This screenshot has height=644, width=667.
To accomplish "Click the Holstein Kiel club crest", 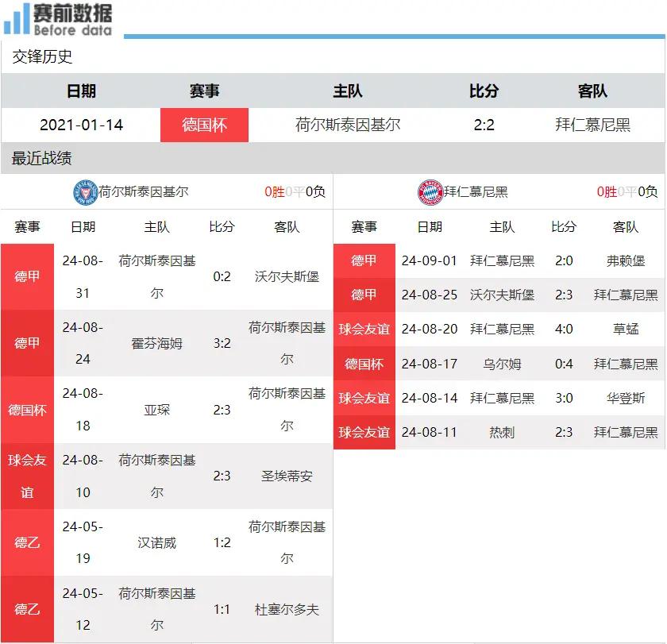I will [x=86, y=192].
